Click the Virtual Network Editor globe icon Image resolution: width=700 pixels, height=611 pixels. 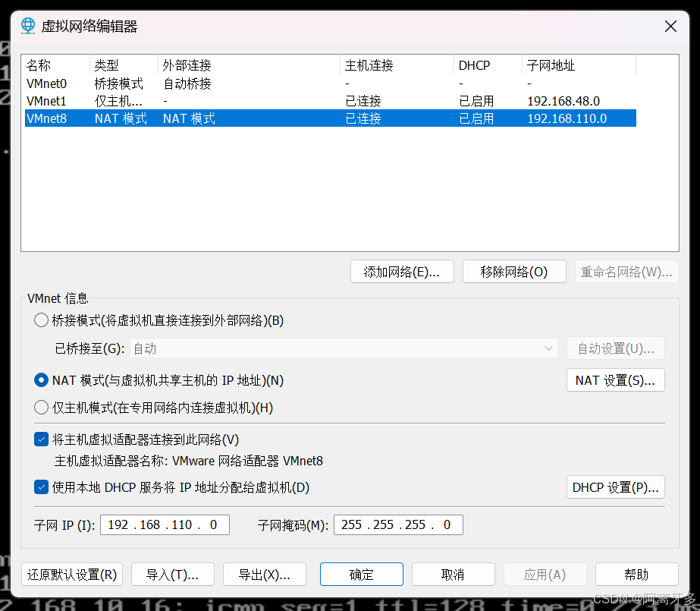tap(27, 26)
